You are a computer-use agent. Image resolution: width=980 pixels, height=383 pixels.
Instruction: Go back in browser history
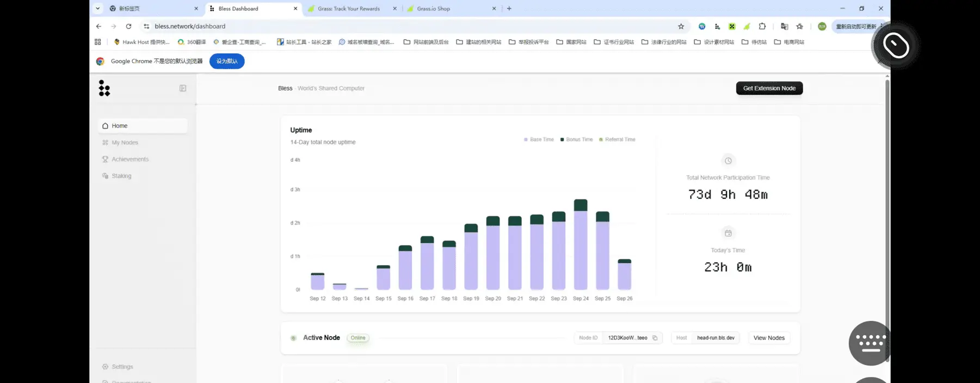[98, 26]
